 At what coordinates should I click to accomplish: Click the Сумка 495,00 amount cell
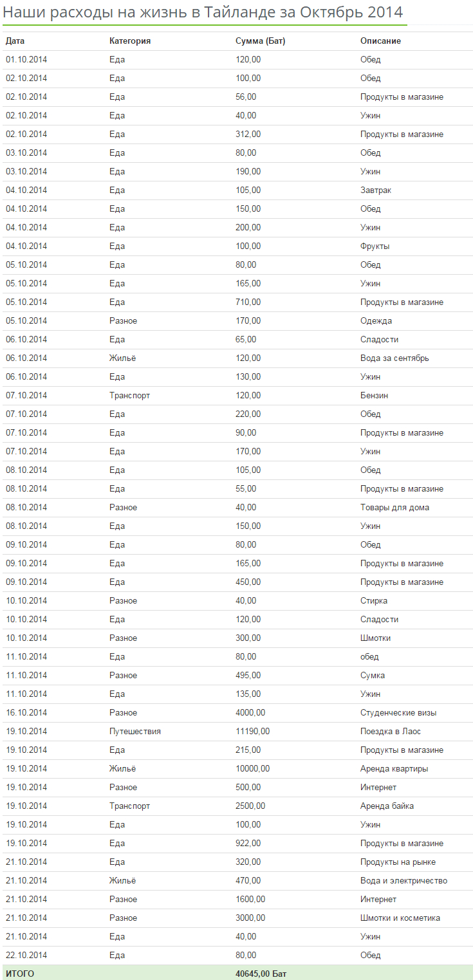pyautogui.click(x=248, y=675)
